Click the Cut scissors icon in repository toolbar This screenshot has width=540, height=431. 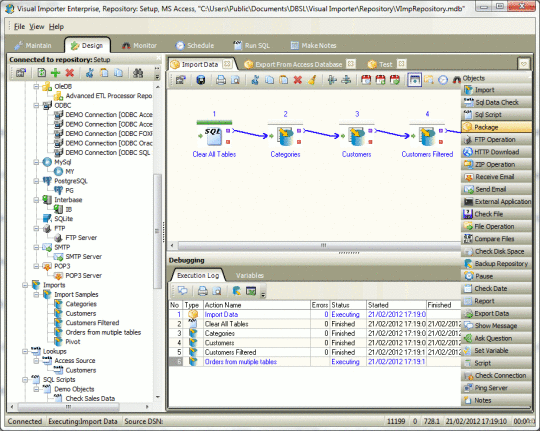click(90, 73)
